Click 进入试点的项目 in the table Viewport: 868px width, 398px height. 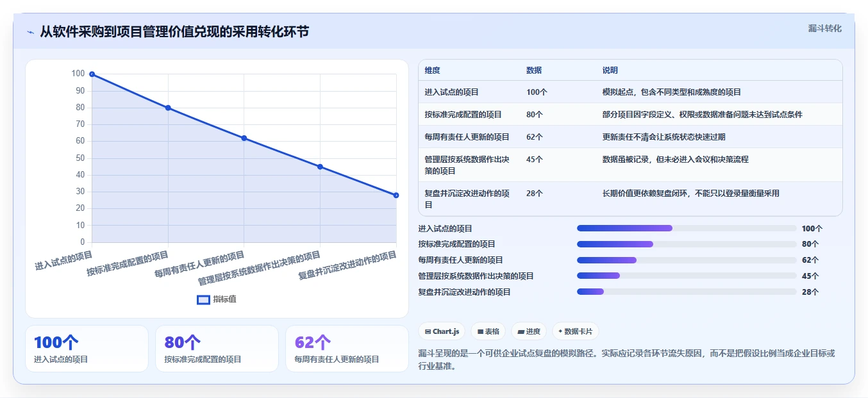pos(451,92)
